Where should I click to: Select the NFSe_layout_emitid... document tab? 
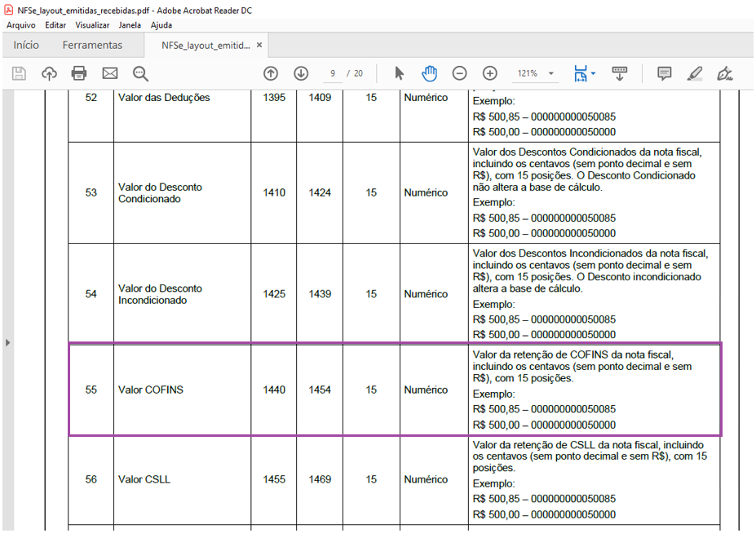click(x=206, y=46)
